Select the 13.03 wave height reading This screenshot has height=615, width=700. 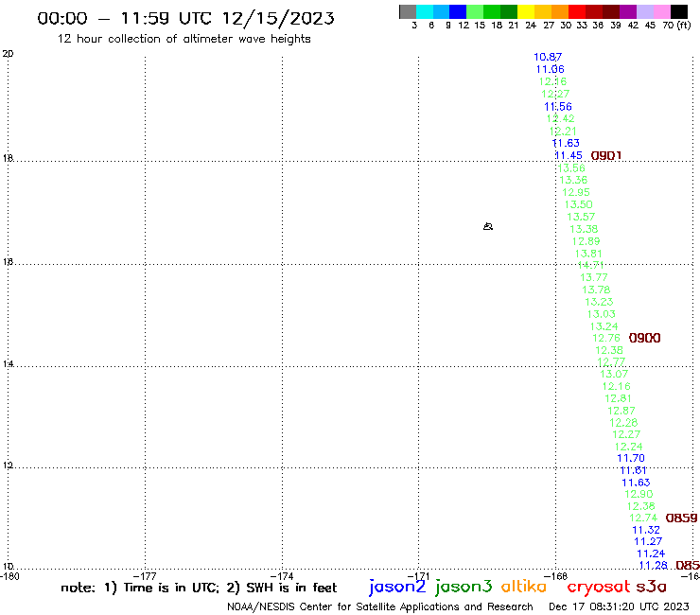point(602,314)
